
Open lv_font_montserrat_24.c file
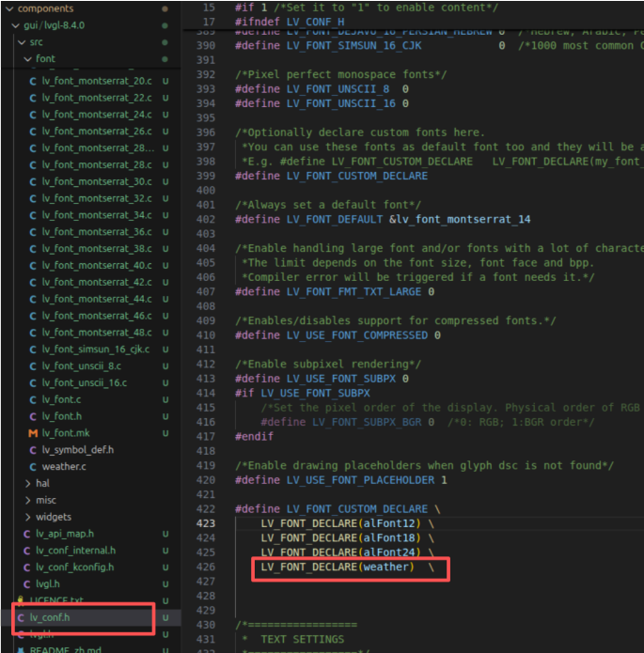tap(97, 114)
